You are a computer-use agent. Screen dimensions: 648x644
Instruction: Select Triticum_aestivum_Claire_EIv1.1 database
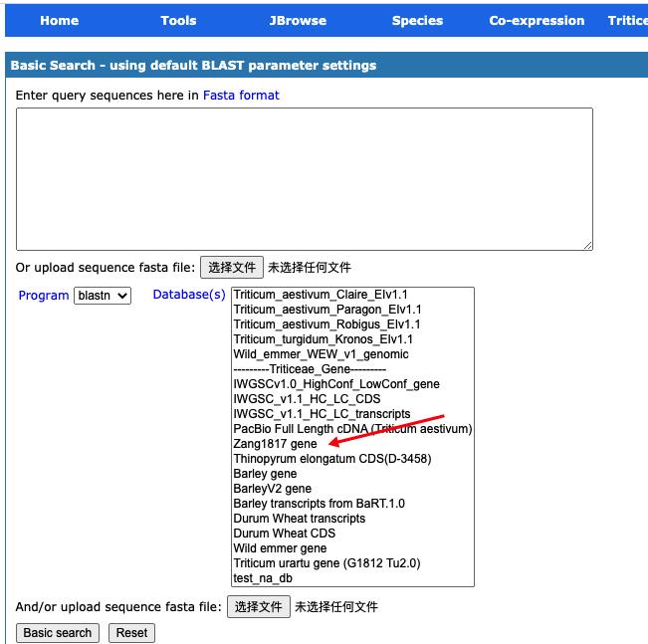[x=352, y=295]
